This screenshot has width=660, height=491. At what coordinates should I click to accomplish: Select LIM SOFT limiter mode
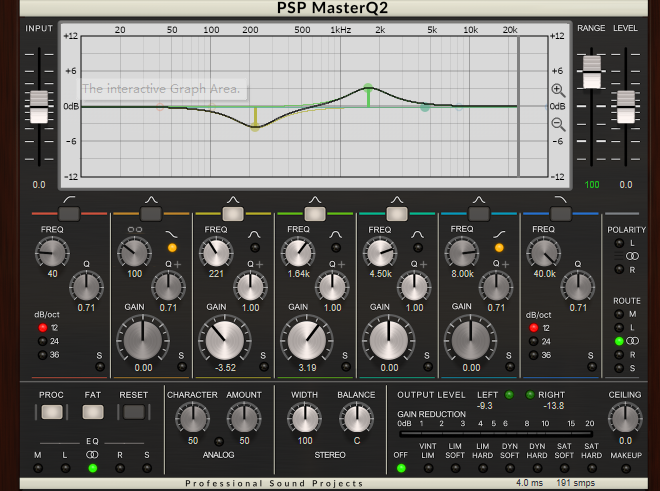coord(455,468)
